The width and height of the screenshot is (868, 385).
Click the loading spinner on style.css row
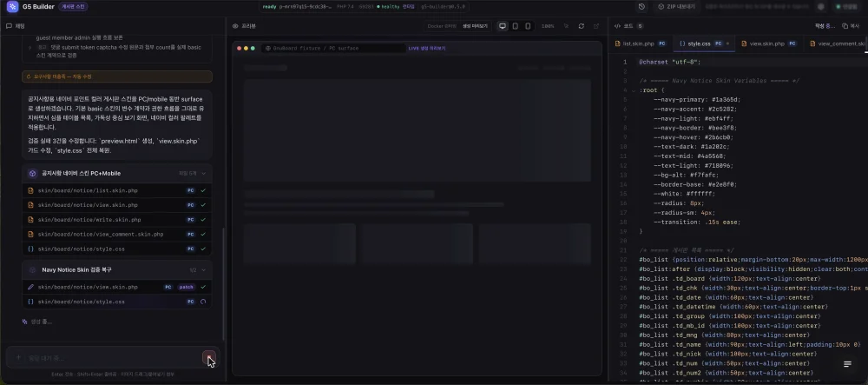(x=204, y=302)
